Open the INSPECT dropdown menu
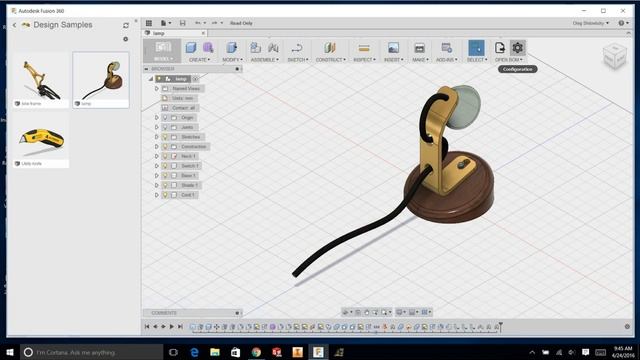 click(364, 60)
